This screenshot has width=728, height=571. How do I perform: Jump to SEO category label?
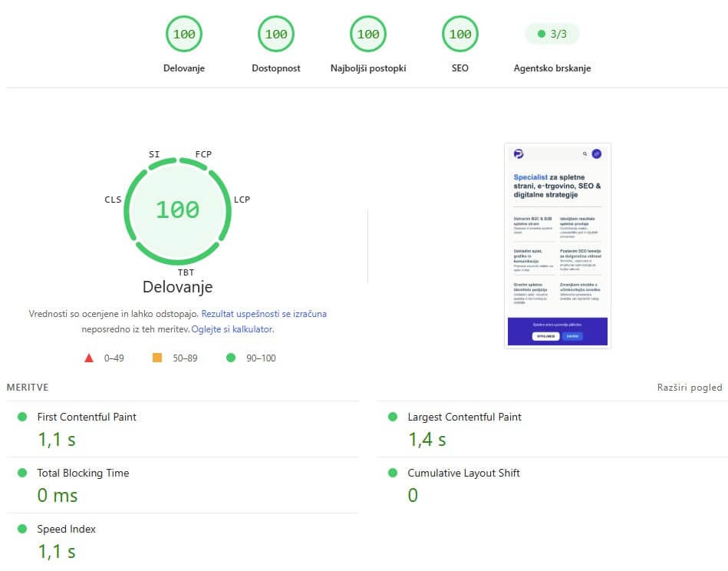tap(460, 68)
